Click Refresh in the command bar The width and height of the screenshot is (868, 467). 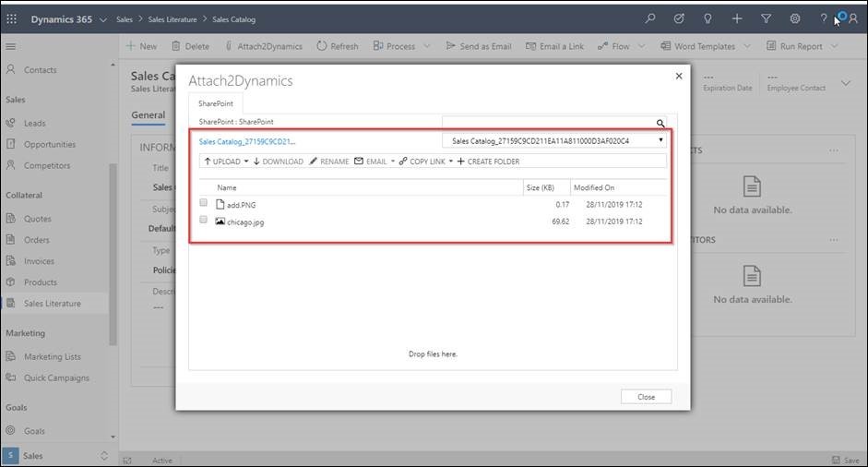(x=337, y=46)
